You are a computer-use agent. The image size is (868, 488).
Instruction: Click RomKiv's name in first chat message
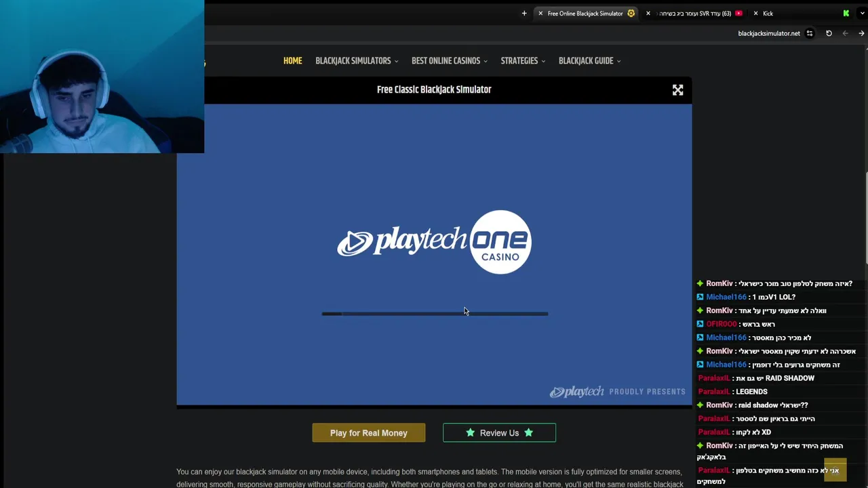719,283
